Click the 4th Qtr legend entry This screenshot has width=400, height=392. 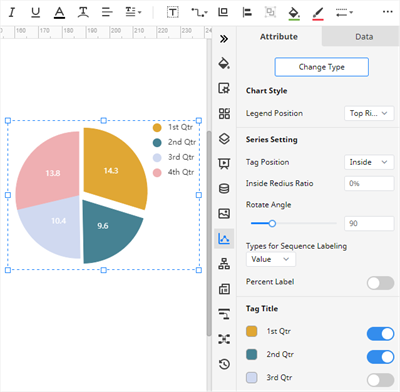pyautogui.click(x=173, y=172)
